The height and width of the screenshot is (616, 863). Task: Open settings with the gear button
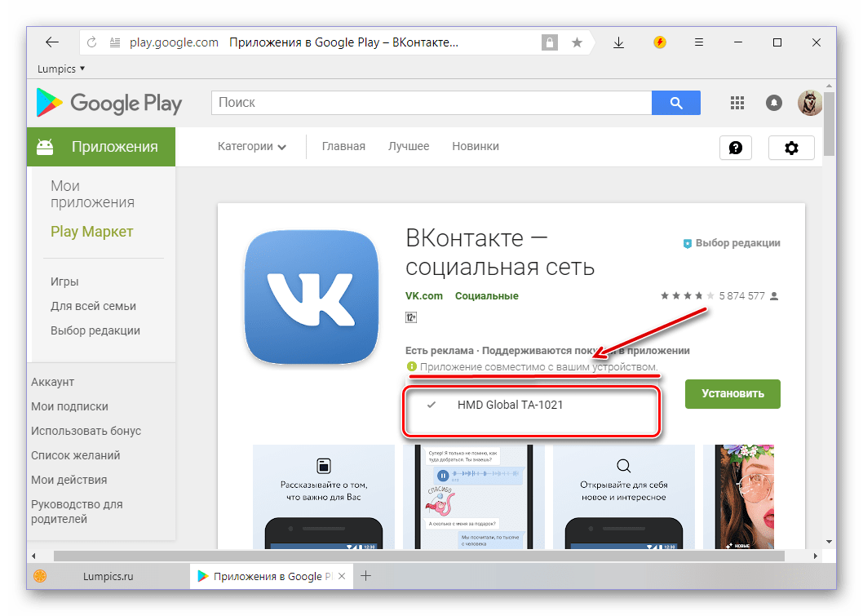(x=791, y=148)
